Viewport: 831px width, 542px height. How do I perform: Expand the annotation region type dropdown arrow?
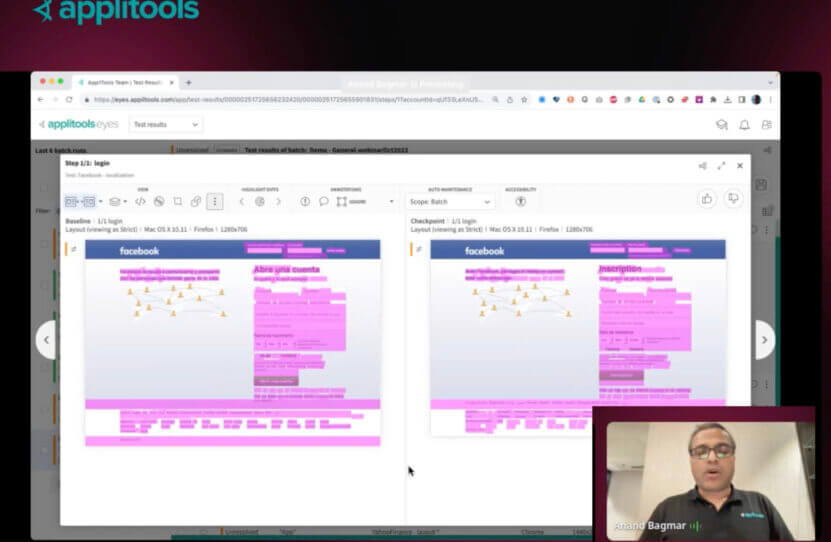(x=392, y=201)
